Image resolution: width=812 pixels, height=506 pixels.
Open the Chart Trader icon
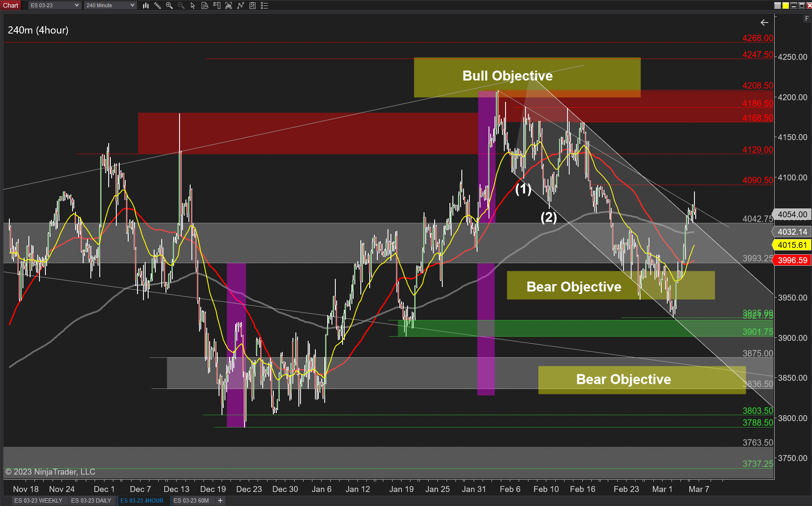coord(216,6)
